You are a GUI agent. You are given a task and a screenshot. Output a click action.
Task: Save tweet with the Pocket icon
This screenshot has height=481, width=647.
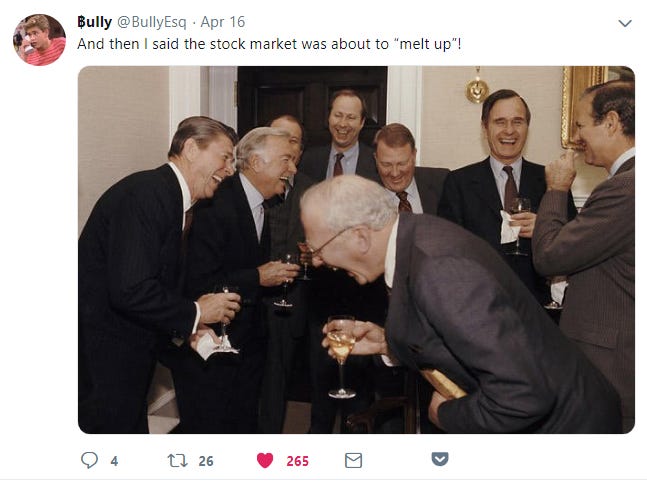coord(440,459)
